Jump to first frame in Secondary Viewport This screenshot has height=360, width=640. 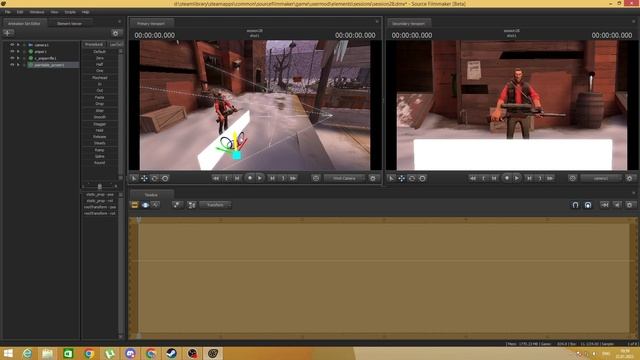coord(473,178)
